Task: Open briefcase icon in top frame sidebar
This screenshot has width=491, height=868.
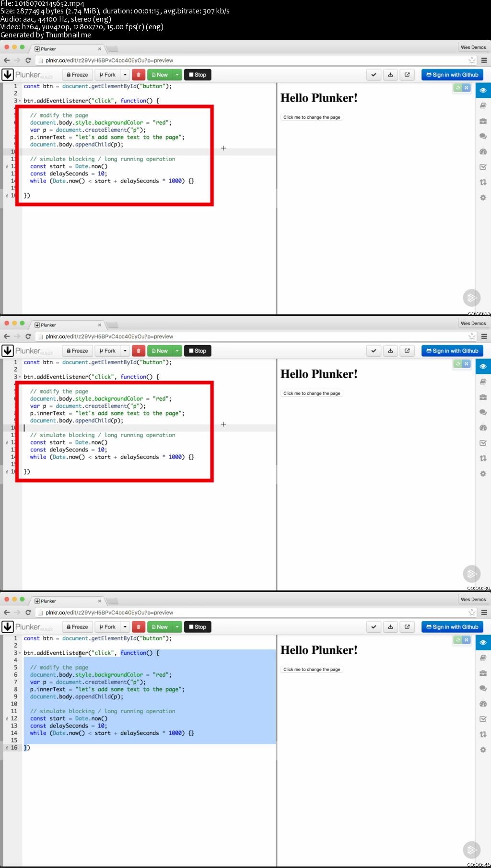Action: pos(483,121)
